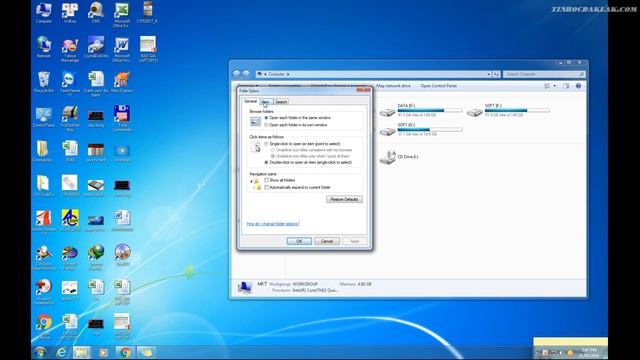The image size is (640, 360).
Task: Select the DATA (D:) drive label
Action: pyautogui.click(x=407, y=105)
